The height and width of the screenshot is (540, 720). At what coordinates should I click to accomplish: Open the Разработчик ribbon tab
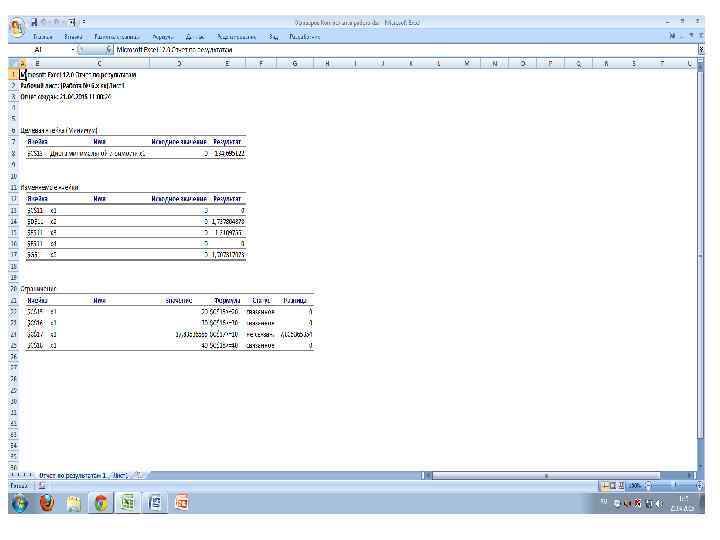304,37
